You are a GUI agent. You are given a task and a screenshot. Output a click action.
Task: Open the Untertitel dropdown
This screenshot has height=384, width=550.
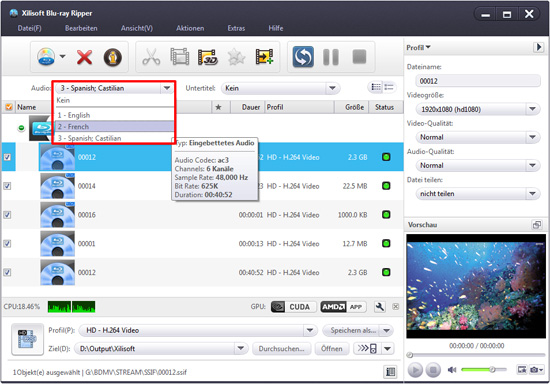click(332, 88)
